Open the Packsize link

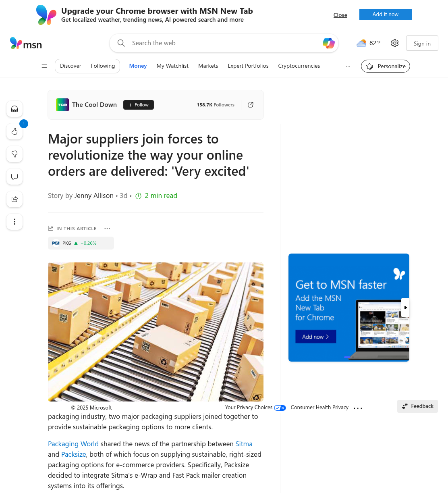tap(74, 454)
